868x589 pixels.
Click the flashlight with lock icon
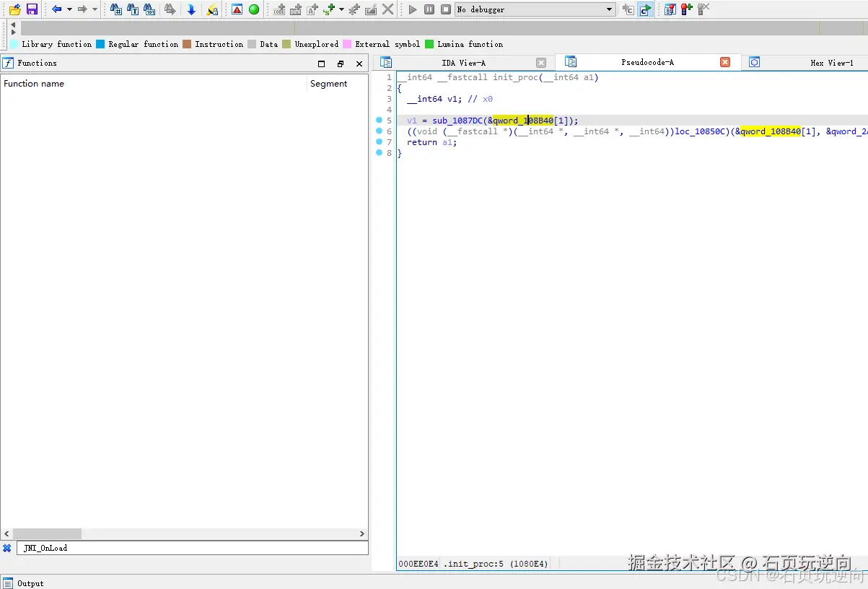(212, 9)
